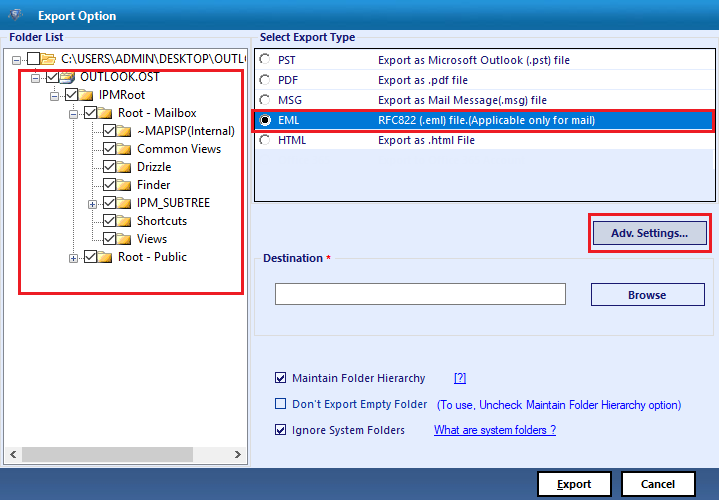Screen dimensions: 719x500
Task: Choose the HTML export radio button
Action: click(x=265, y=140)
